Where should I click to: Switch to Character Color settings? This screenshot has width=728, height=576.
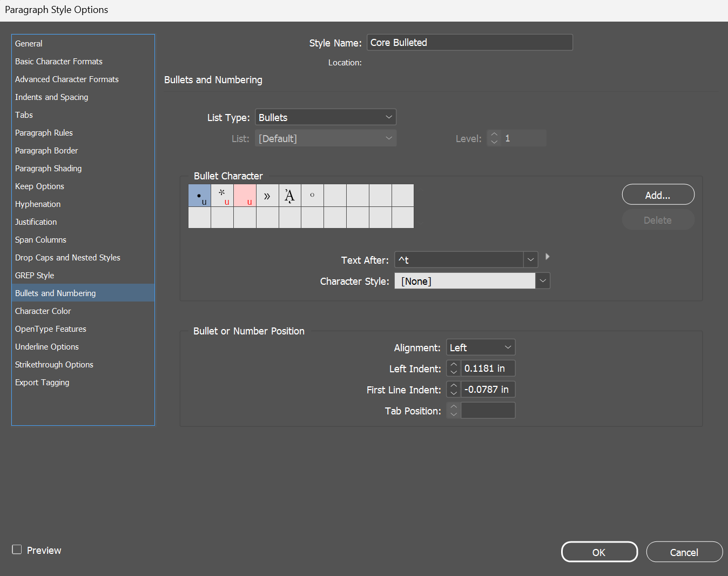[x=43, y=311]
